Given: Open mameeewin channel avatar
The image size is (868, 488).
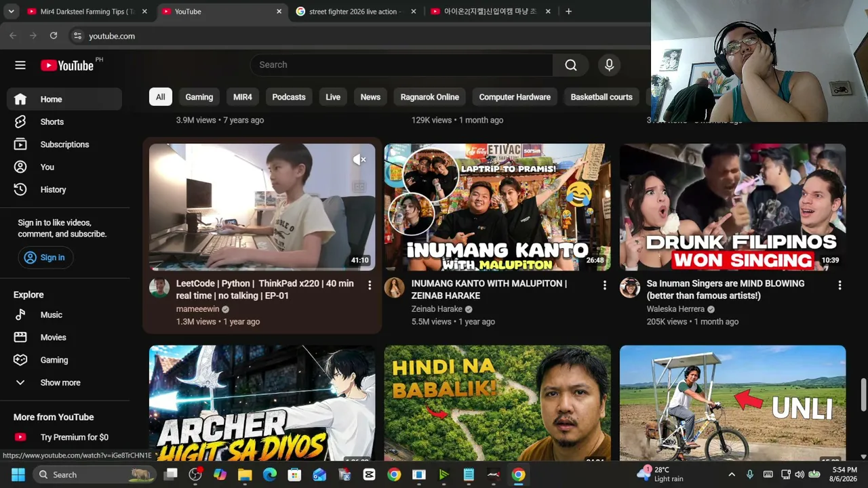Looking at the screenshot, I should [x=159, y=288].
